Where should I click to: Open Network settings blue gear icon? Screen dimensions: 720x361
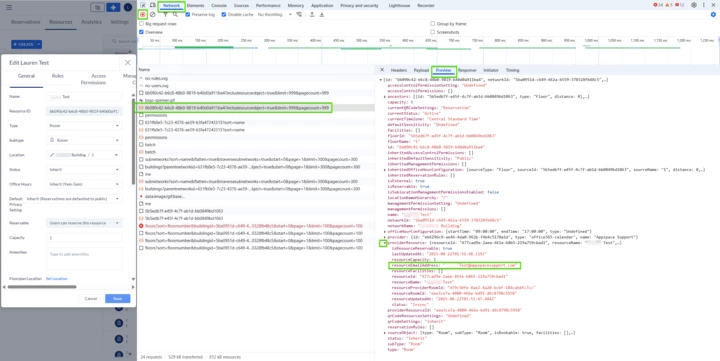(713, 15)
